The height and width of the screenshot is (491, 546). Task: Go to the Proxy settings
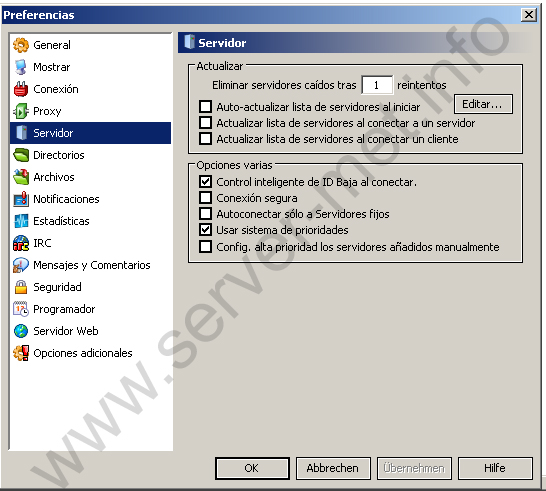tap(47, 111)
